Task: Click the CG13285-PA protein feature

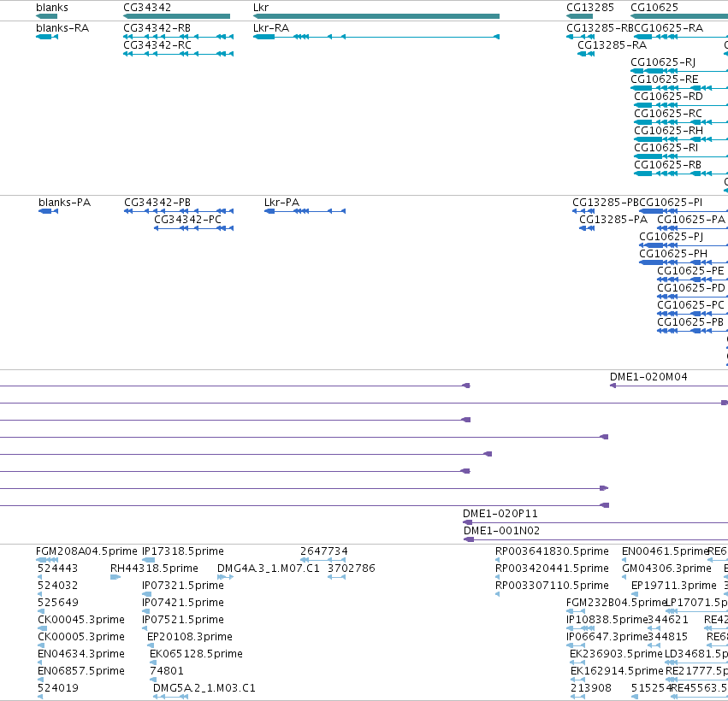Action: 587,228
